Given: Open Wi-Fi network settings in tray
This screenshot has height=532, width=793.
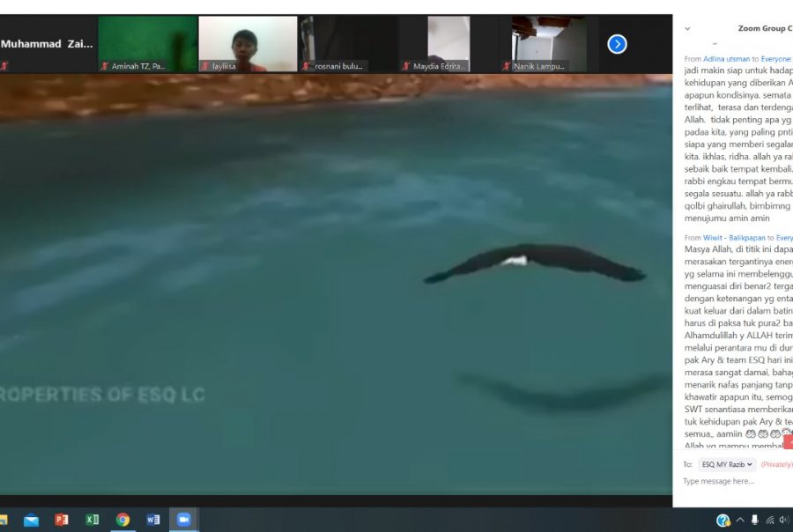Looking at the screenshot, I should (770, 521).
